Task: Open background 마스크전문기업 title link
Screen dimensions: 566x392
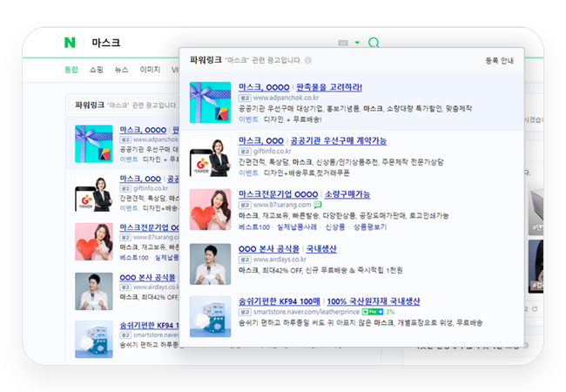Action: [149, 227]
